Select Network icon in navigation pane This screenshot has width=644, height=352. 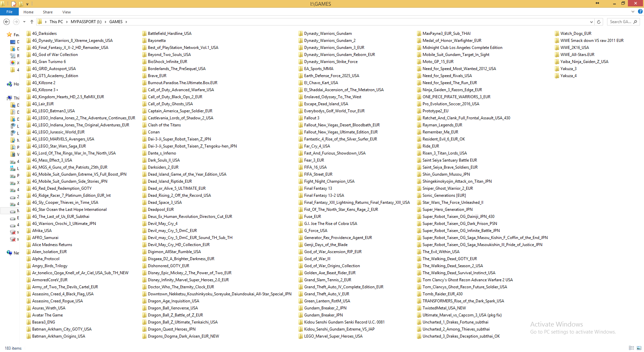[x=9, y=253]
